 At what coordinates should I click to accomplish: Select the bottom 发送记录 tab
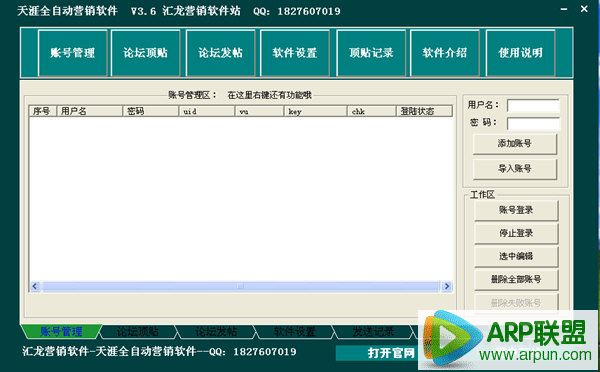pyautogui.click(x=373, y=332)
